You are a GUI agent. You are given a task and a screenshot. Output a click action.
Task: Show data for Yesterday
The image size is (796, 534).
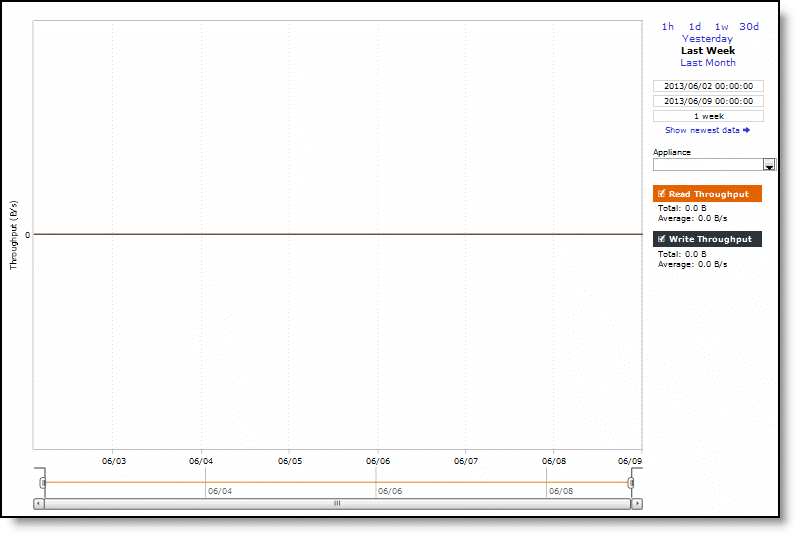tap(707, 39)
